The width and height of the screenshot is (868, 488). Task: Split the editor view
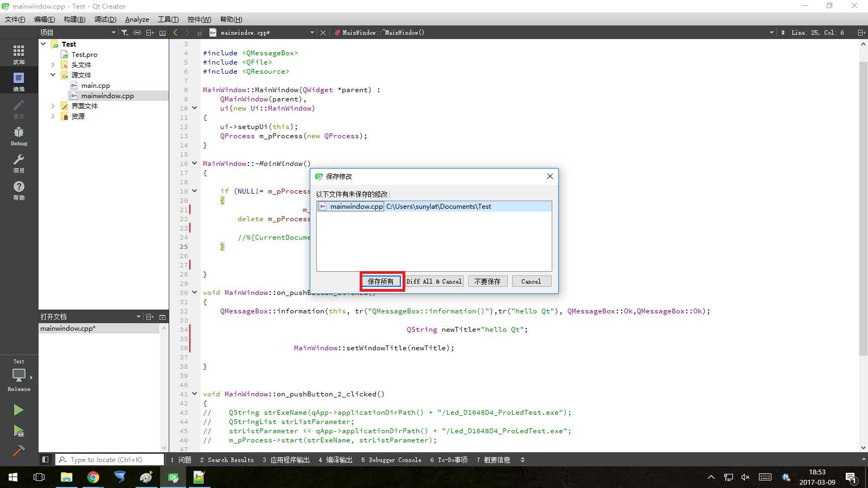pos(861,33)
